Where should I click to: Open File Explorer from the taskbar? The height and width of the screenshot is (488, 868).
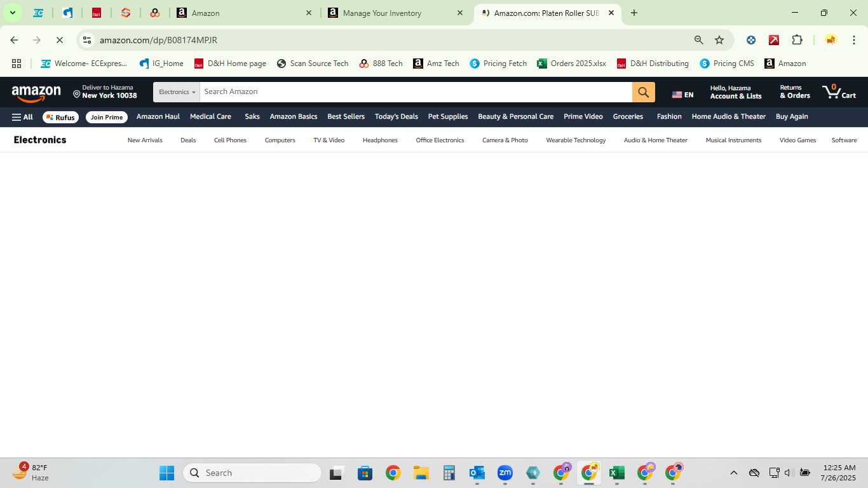421,473
